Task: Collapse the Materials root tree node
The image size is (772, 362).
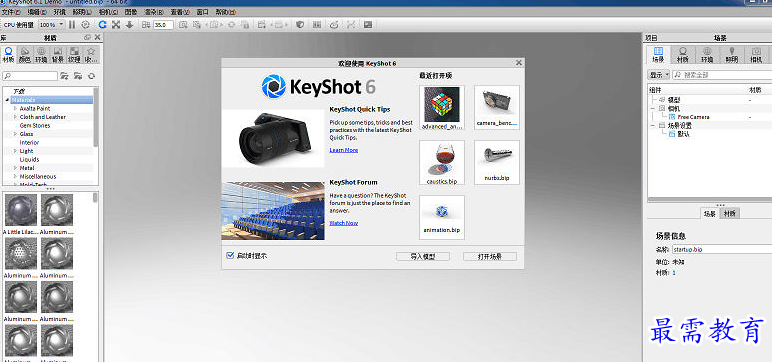Action: [7, 100]
